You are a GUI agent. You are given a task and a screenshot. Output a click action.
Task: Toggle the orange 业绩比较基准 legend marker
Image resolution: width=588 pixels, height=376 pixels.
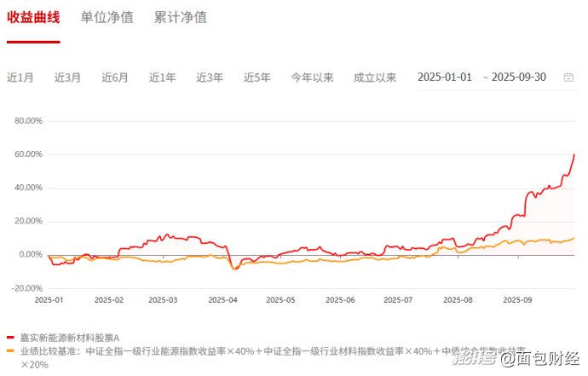(x=10, y=350)
